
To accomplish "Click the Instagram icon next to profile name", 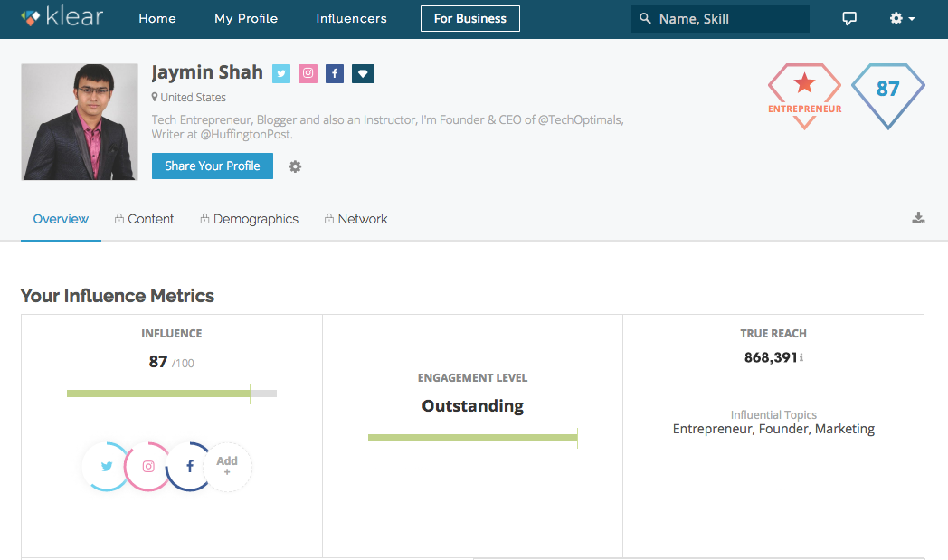I will 308,74.
